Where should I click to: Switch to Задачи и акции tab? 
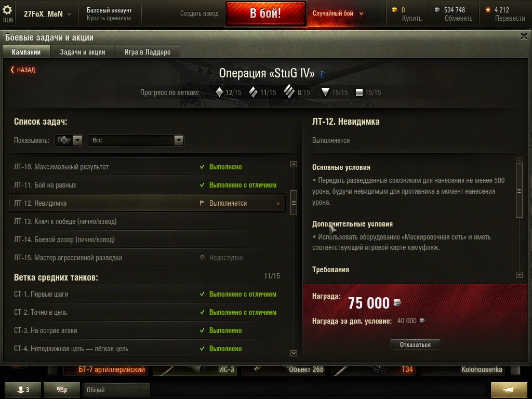83,52
